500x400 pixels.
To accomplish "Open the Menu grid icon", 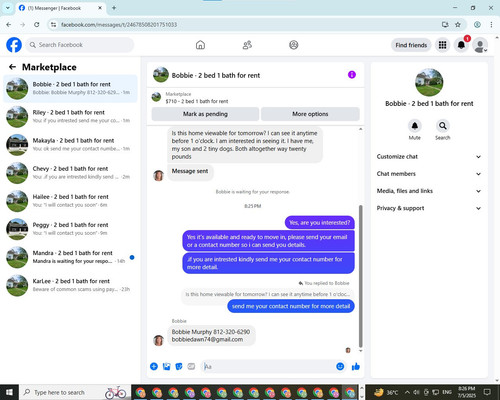I will pos(442,45).
